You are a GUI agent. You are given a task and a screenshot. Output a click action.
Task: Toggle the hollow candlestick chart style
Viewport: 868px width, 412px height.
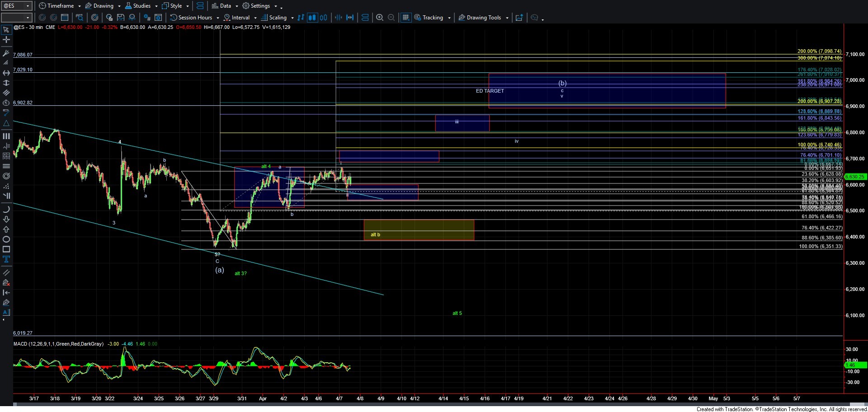[324, 18]
